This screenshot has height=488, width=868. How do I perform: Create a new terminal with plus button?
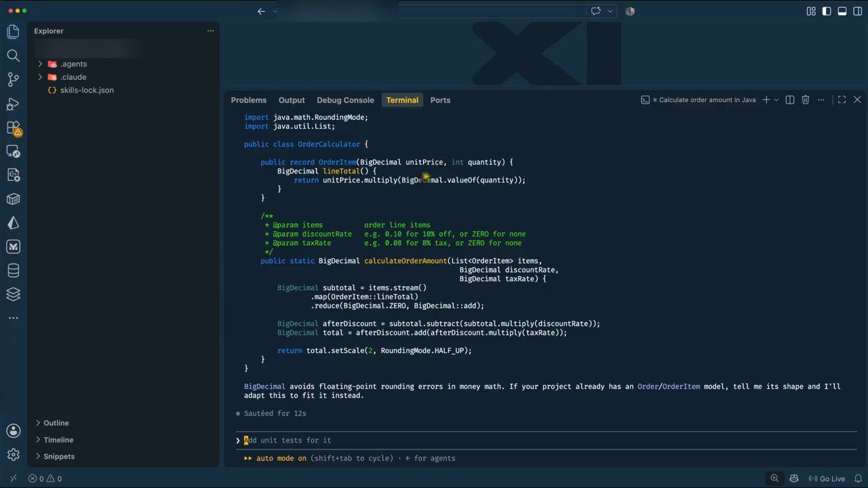point(766,100)
